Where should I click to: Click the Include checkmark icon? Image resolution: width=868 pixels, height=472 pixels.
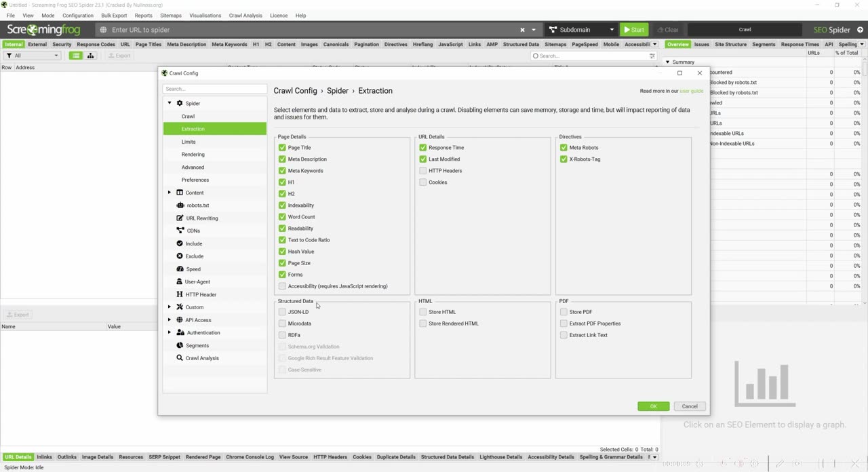coord(180,243)
